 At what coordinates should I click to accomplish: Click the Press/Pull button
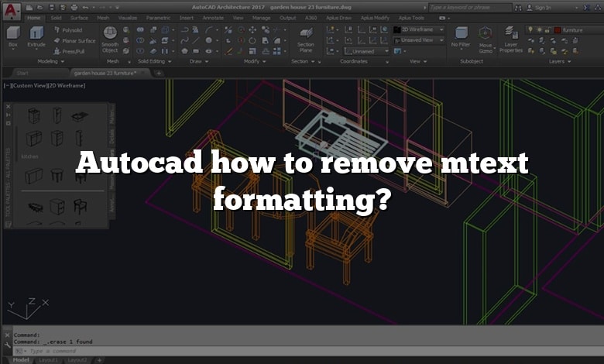pyautogui.click(x=71, y=50)
